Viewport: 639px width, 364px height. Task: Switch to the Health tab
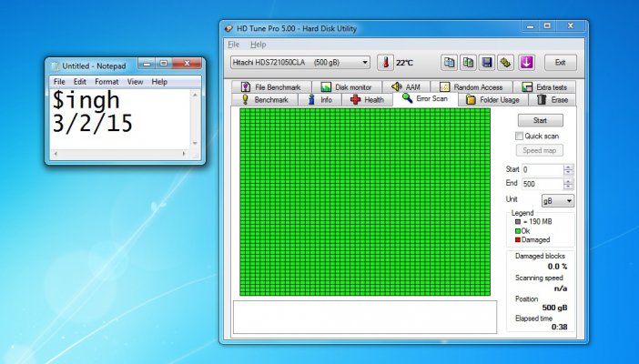click(x=367, y=99)
